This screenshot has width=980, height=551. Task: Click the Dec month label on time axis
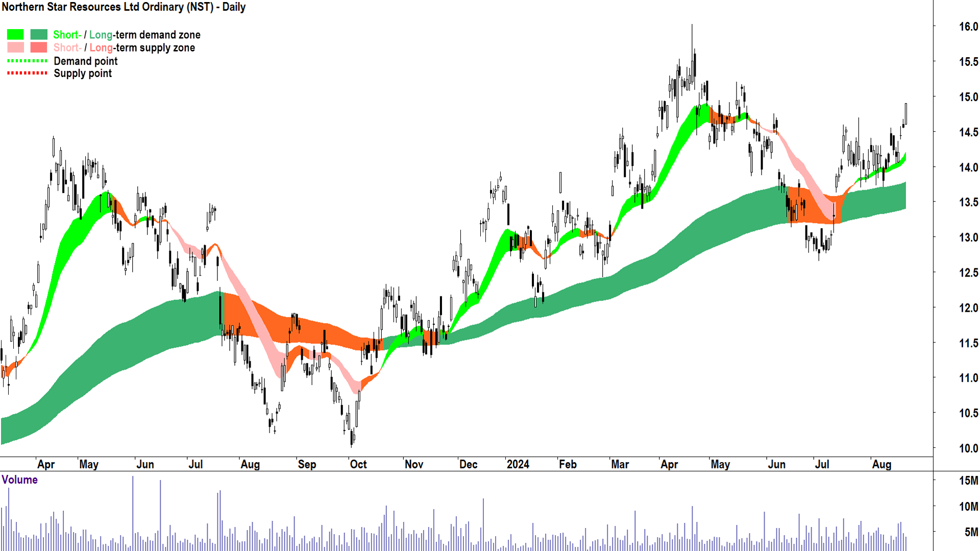tap(469, 464)
